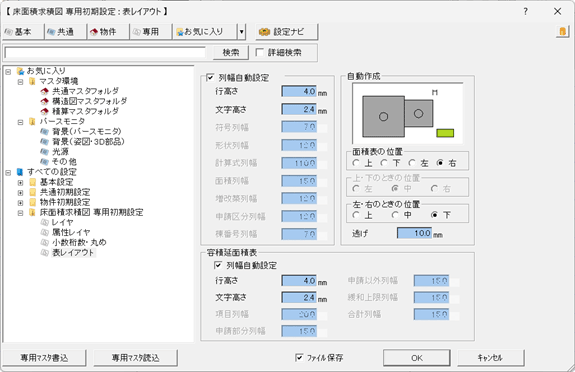Collapse the マスタ環境 folder

click(x=21, y=81)
